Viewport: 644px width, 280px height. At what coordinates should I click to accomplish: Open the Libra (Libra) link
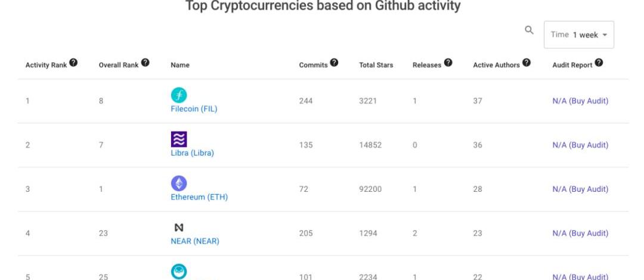(x=192, y=153)
